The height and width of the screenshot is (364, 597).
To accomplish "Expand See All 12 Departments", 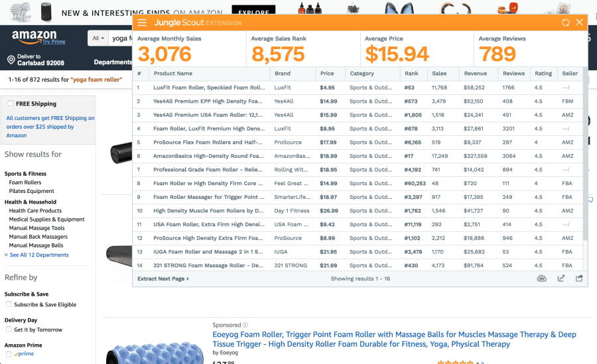I will point(38,255).
